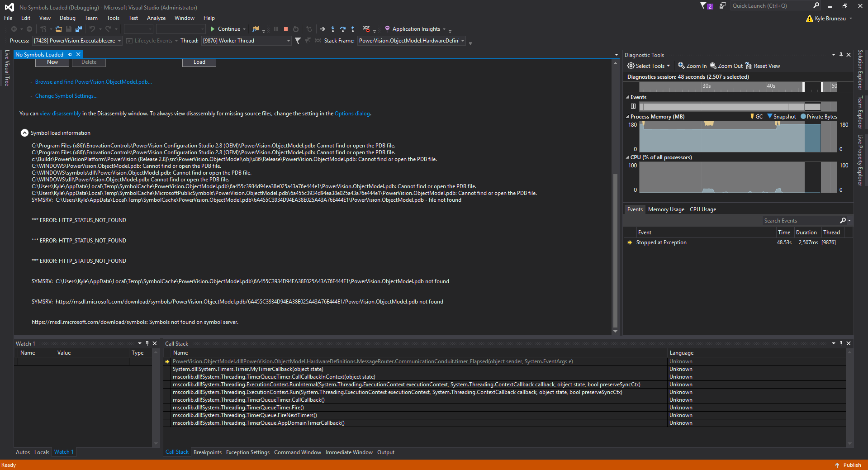868x470 pixels.
Task: Open the Analyze menu
Action: point(156,18)
